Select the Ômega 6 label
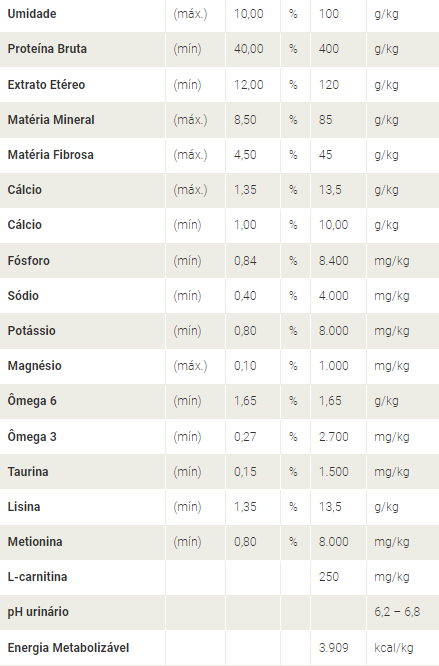The height and width of the screenshot is (666, 439). 32,401
